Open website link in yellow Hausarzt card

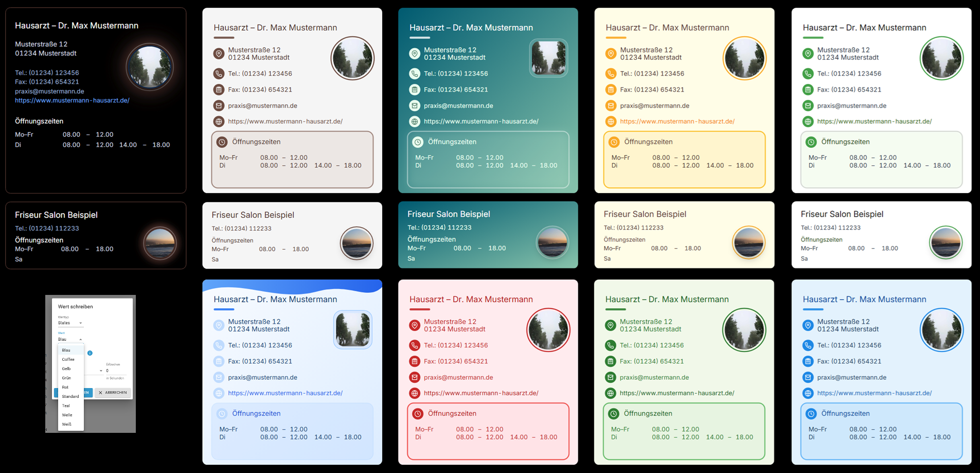(x=677, y=121)
